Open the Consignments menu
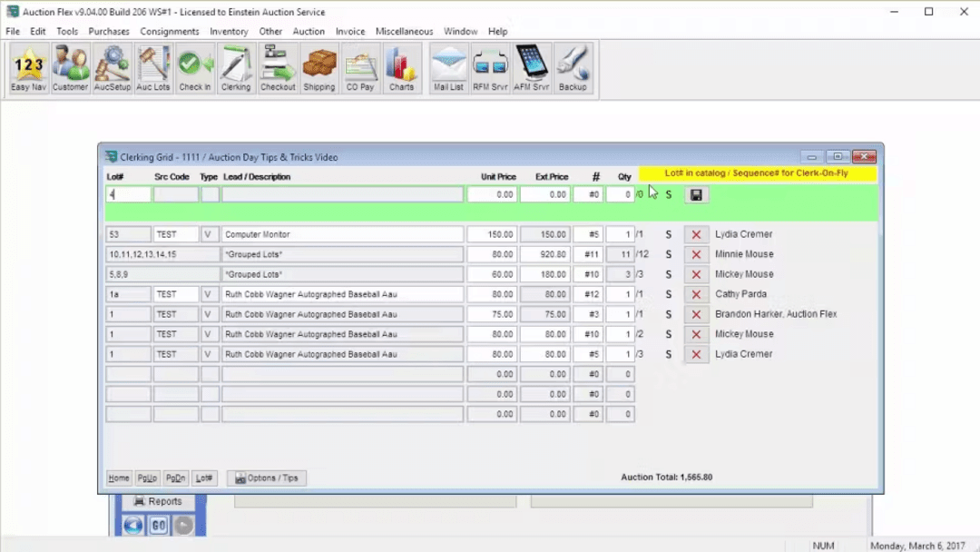Image resolution: width=980 pixels, height=552 pixels. pyautogui.click(x=170, y=31)
